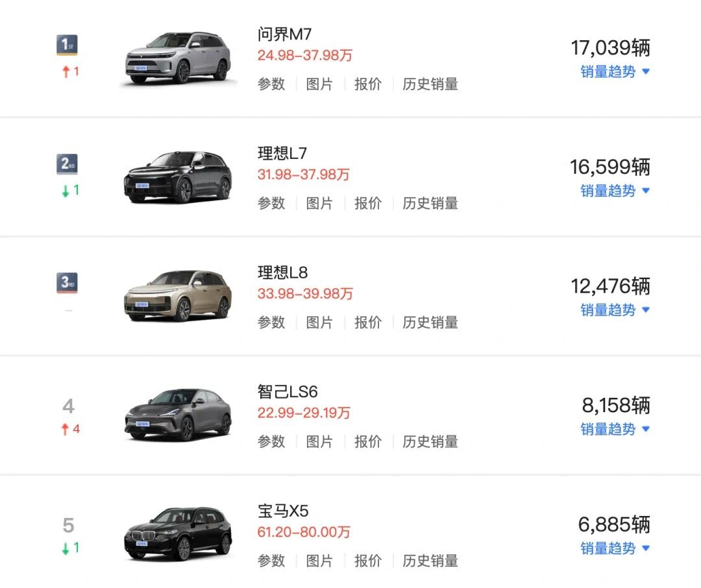This screenshot has width=701, height=588.
Task: Expand 销量趋势 for 智己LS6
Action: point(615,429)
